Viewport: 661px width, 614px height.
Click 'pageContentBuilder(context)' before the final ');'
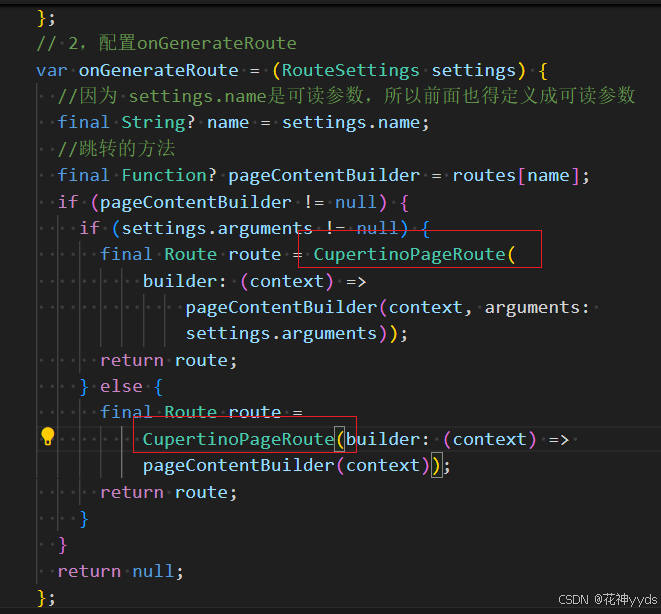(286, 466)
